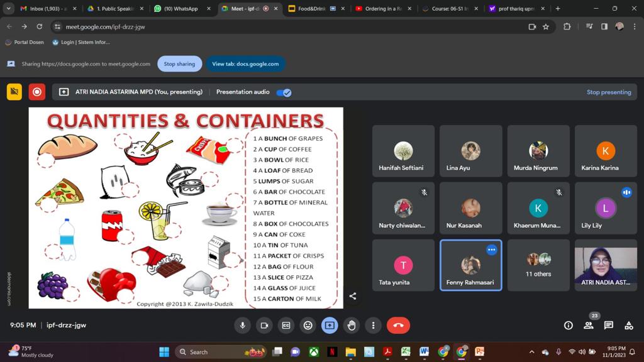
Task: Open the 11 others tile
Action: click(538, 266)
